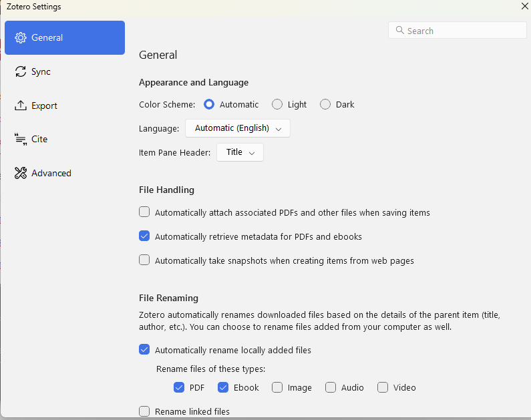Click the Advanced tools icon
The height and width of the screenshot is (420, 531).
tap(21, 173)
